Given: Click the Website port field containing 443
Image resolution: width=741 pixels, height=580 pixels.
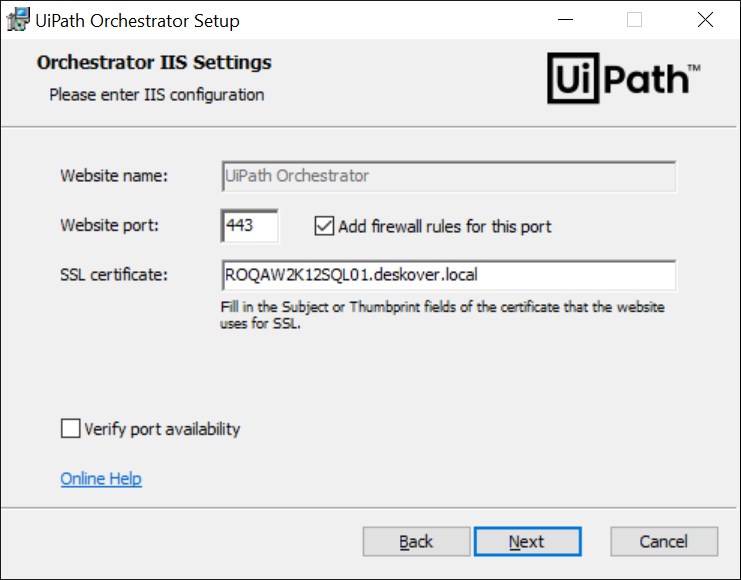Looking at the screenshot, I should pyautogui.click(x=250, y=225).
